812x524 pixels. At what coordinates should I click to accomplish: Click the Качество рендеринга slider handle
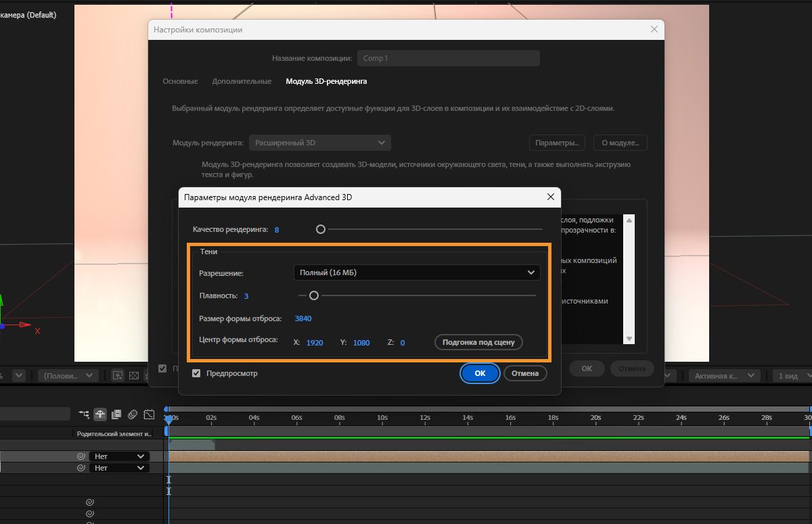[x=321, y=229]
